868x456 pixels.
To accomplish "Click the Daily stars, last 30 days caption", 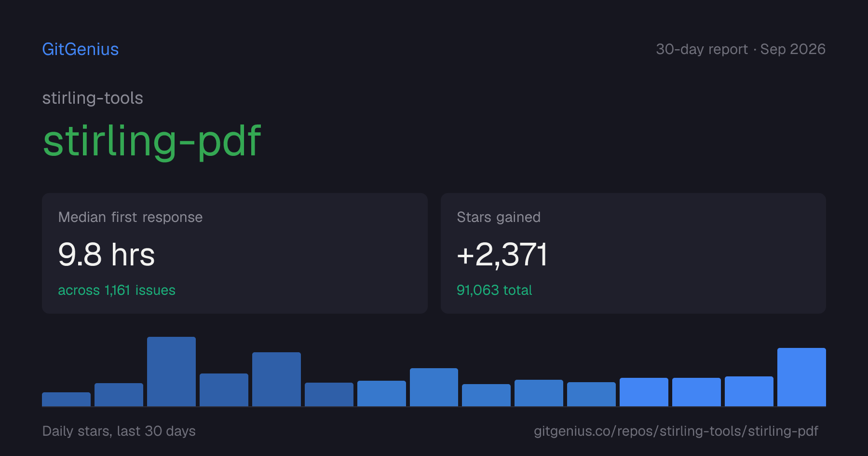I will 119,431.
